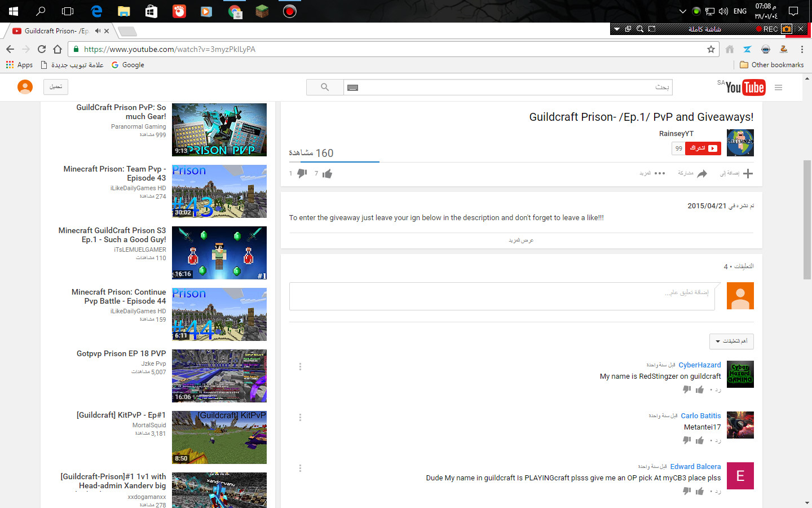The image size is (812, 508).
Task: Dislike the video with thumbs down
Action: click(x=302, y=173)
